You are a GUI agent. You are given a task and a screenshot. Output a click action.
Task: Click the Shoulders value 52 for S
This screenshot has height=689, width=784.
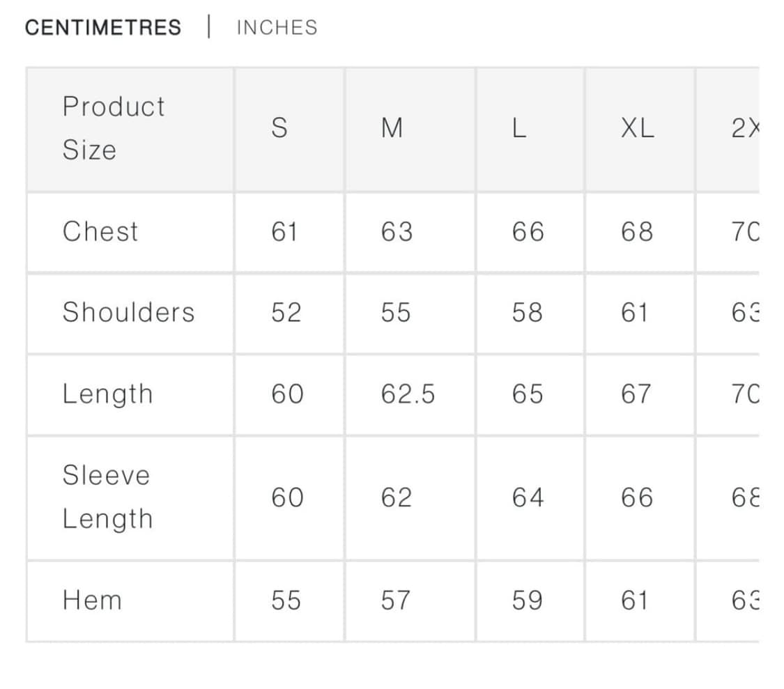point(286,312)
